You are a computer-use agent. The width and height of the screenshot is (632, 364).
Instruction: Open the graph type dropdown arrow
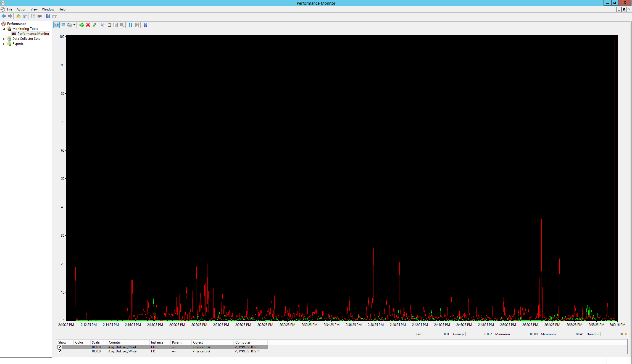(74, 25)
